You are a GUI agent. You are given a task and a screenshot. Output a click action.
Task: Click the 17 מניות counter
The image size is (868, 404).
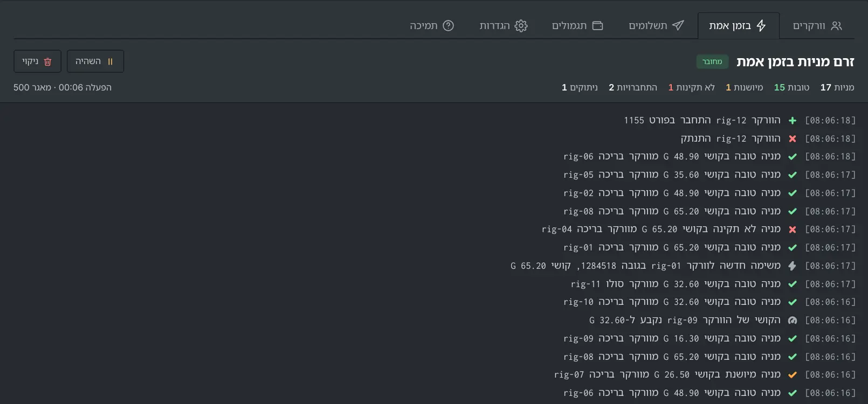pos(837,87)
